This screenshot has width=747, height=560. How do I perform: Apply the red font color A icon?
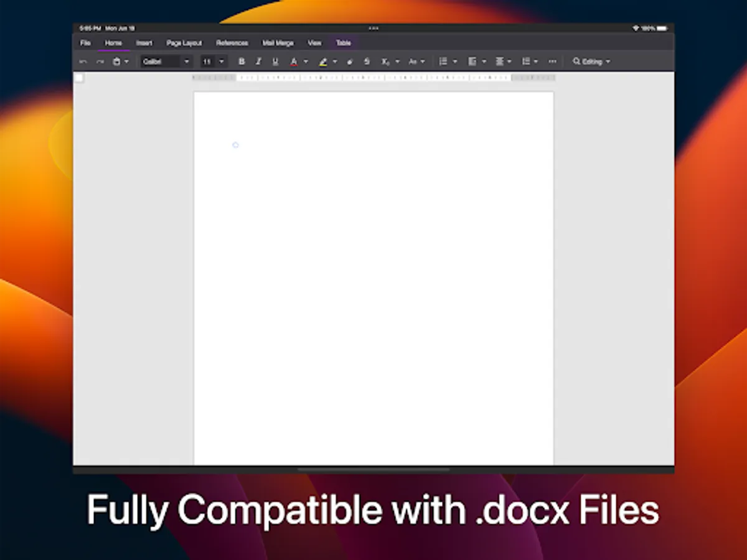pos(294,62)
